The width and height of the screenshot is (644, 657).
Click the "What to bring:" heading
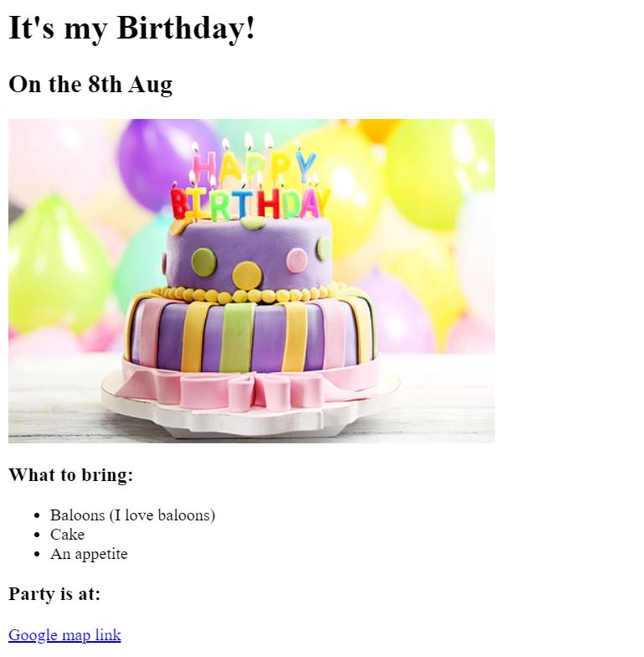70,475
